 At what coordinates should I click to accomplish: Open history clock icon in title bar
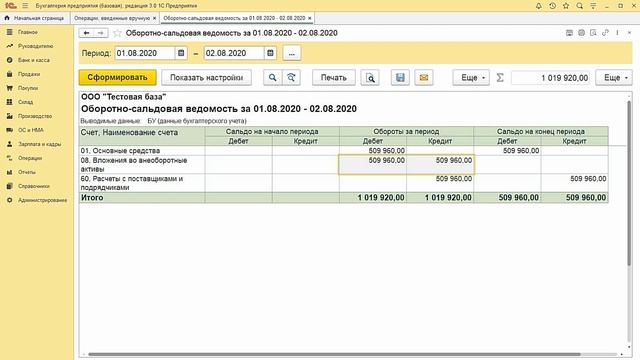pyautogui.click(x=552, y=6)
